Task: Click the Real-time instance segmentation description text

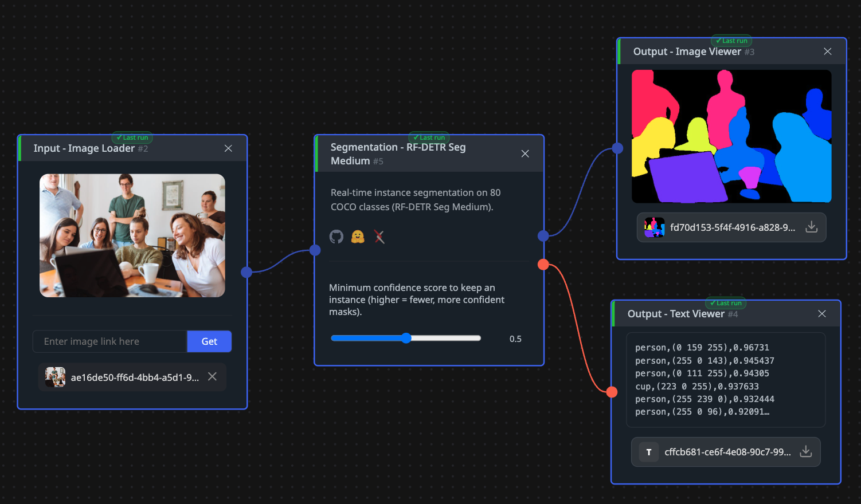Action: coord(416,200)
